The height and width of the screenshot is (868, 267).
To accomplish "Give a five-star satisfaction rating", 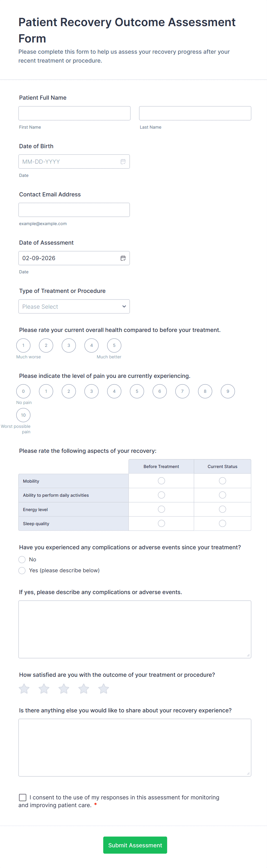I will [103, 689].
